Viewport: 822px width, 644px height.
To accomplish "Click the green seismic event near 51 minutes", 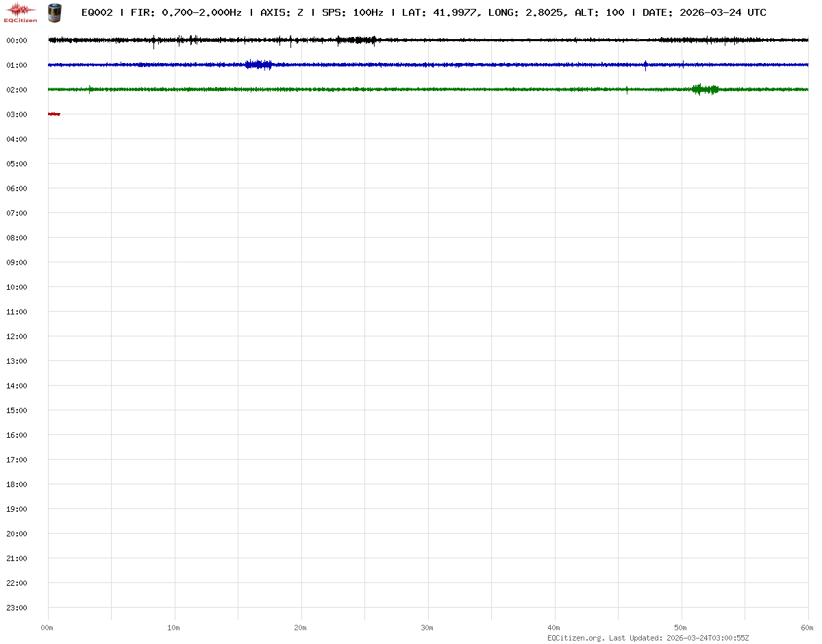I will (x=705, y=89).
